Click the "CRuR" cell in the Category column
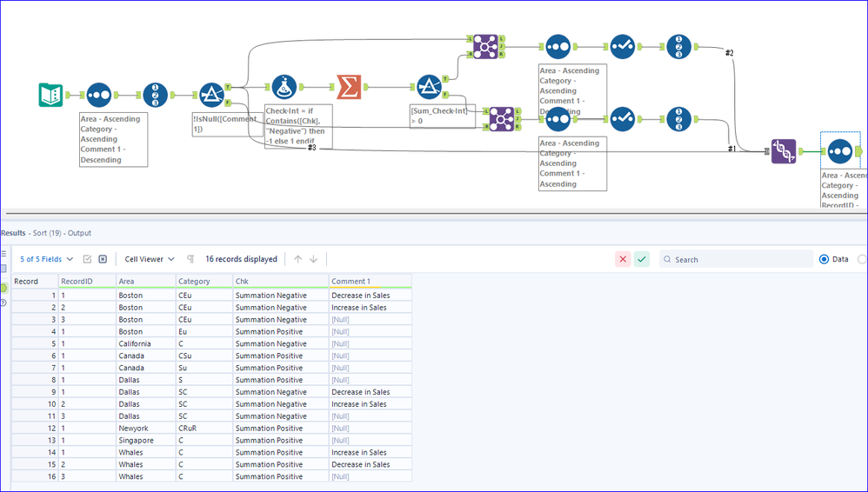Viewport: 868px width, 492px height. click(204, 429)
